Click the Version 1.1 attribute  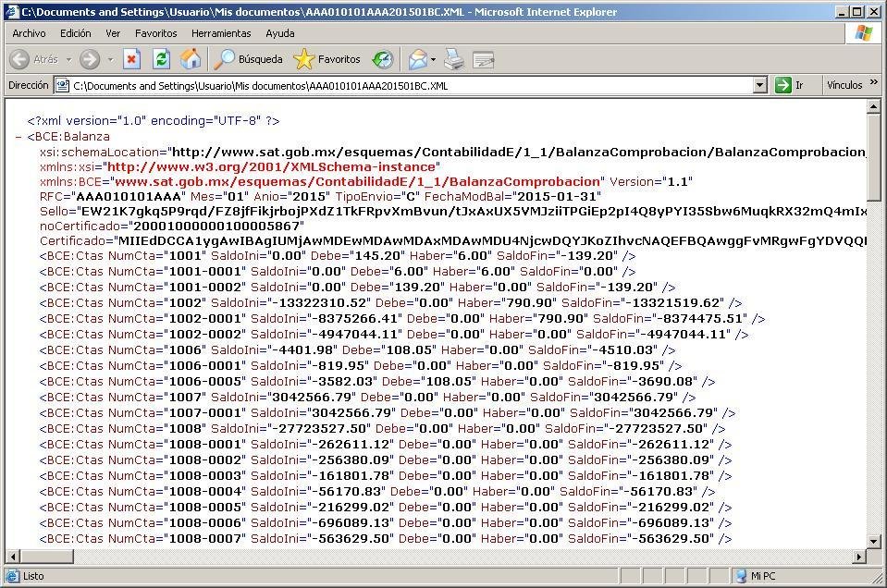click(651, 181)
